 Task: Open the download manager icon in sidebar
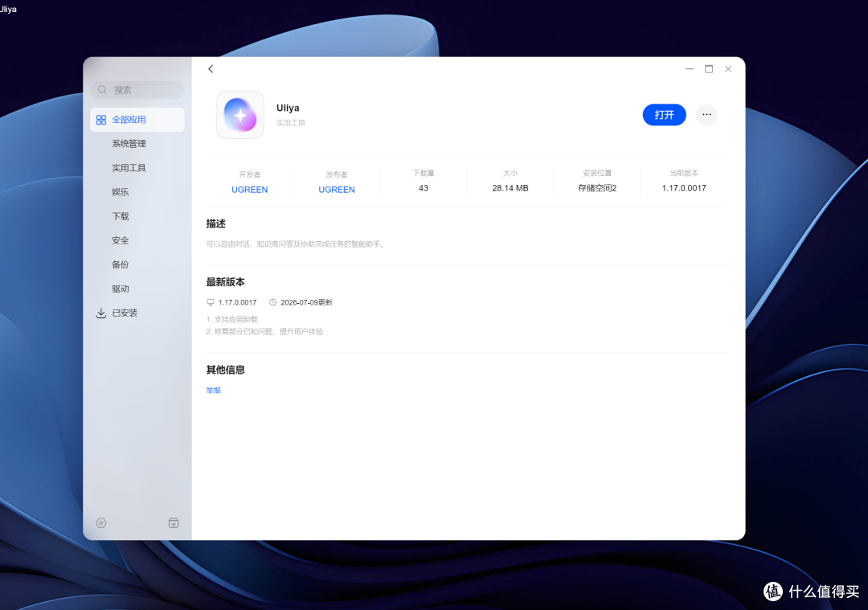174,522
